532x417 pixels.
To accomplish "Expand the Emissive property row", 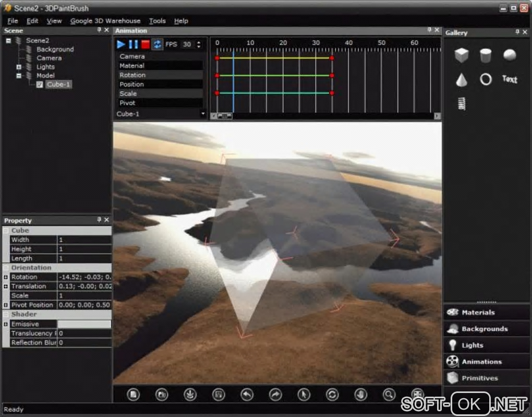I will (x=6, y=324).
